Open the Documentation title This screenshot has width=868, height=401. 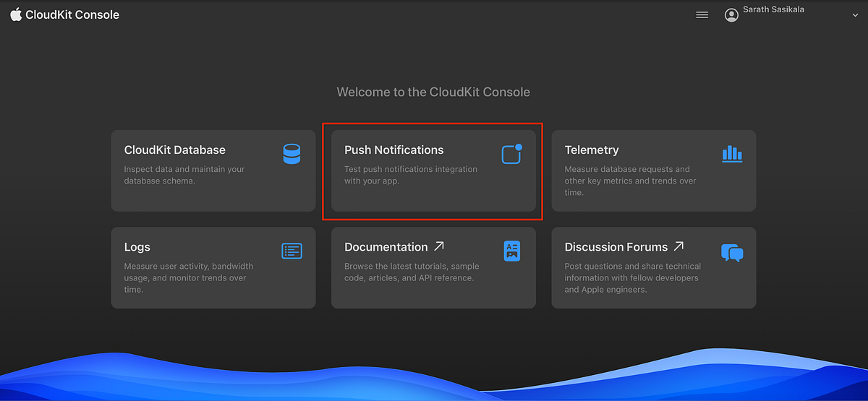click(386, 247)
